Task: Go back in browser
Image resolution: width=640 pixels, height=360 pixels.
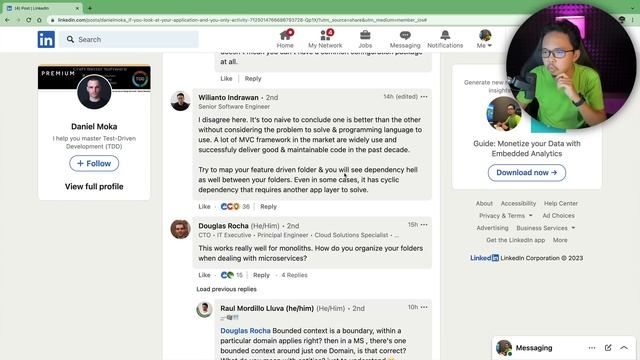Action: pos(7,20)
